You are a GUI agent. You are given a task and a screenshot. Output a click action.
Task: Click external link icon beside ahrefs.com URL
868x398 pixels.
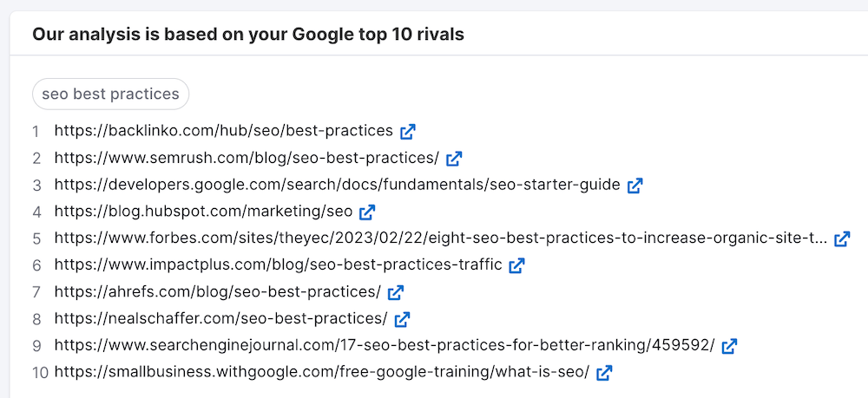[x=396, y=292]
